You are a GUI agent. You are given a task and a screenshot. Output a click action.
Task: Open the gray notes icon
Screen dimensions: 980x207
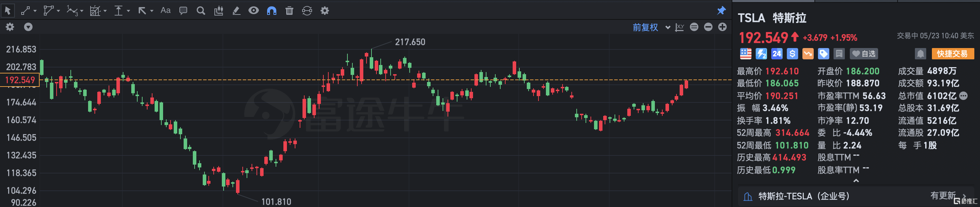click(x=839, y=54)
